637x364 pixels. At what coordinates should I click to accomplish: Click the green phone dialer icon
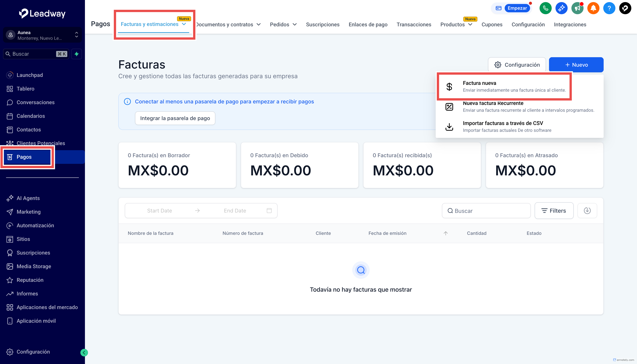(x=545, y=8)
